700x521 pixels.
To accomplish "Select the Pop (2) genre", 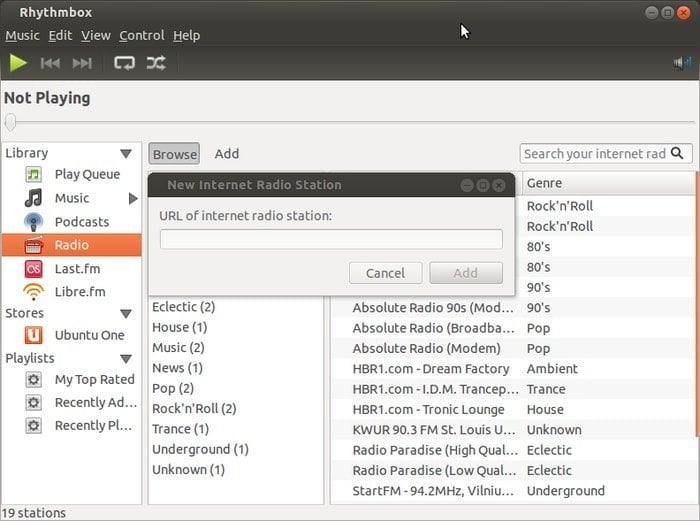I will [173, 388].
